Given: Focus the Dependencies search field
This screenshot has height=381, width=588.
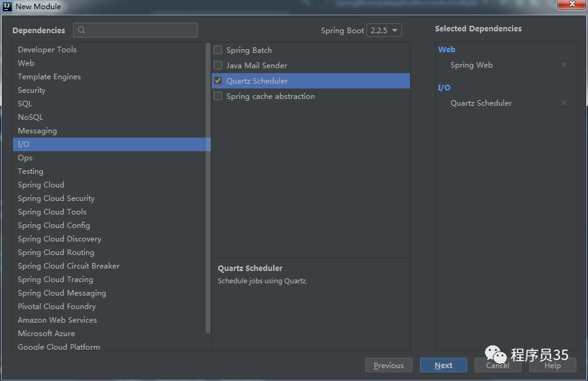Looking at the screenshot, I should 136,30.
